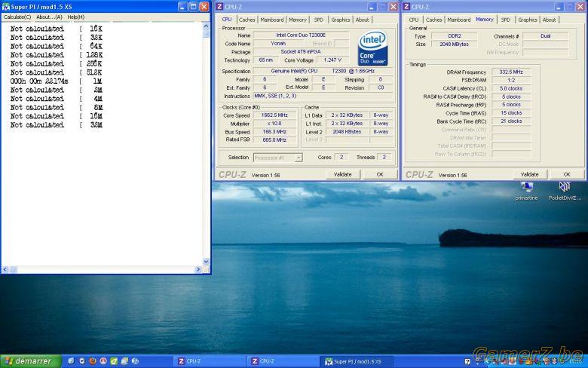Open the Calculate(C) menu in Super PI
Screen dimensions: 588x368
(x=17, y=17)
